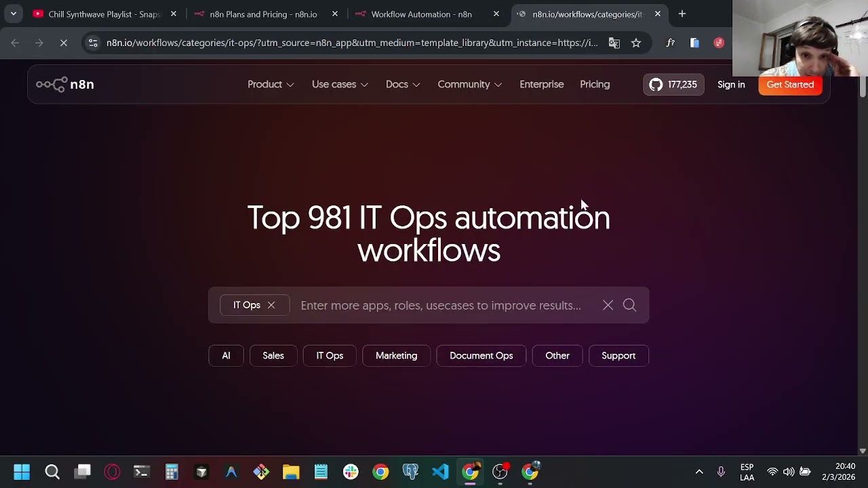Show hidden system tray icons chevron
The height and width of the screenshot is (488, 868).
[699, 472]
